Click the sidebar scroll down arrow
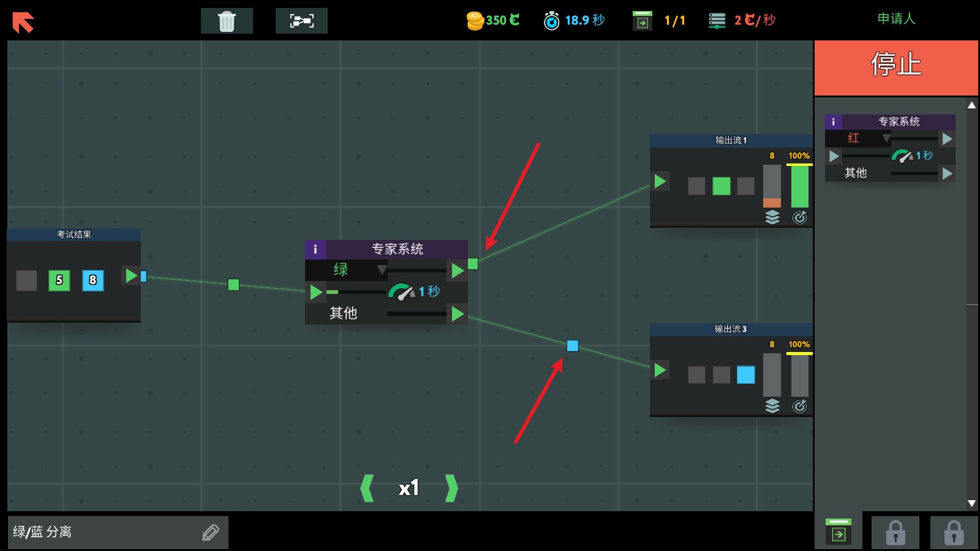Screen dimensions: 980x551 point(971,503)
